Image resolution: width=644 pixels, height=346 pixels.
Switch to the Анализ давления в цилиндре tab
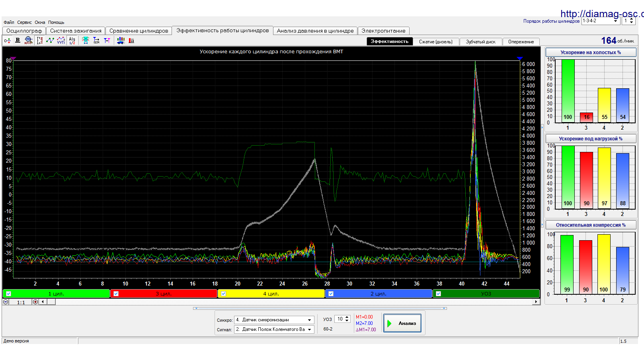(315, 31)
